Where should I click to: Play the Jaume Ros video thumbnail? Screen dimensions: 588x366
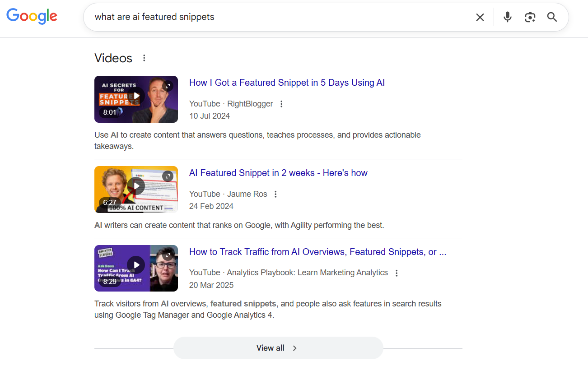[x=136, y=185]
